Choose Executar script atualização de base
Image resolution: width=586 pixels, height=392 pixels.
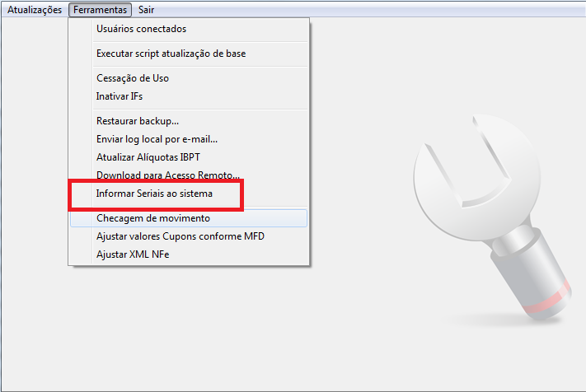[171, 54]
